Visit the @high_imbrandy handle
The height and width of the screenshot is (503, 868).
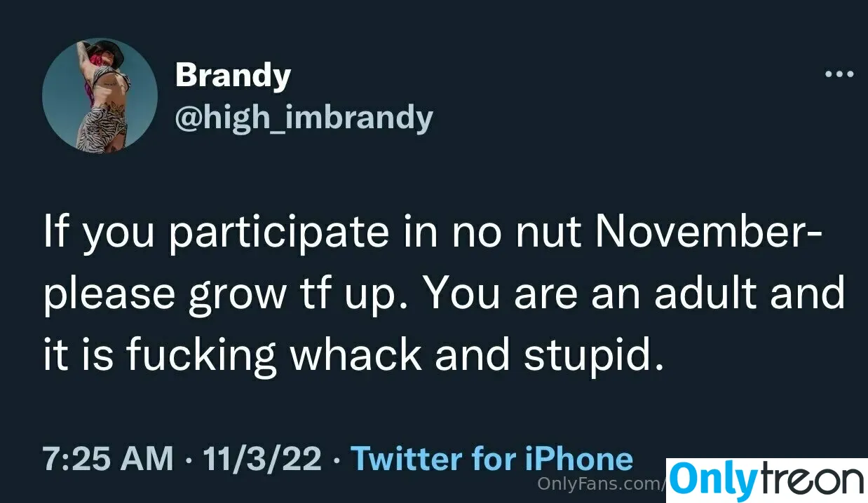[x=304, y=118]
